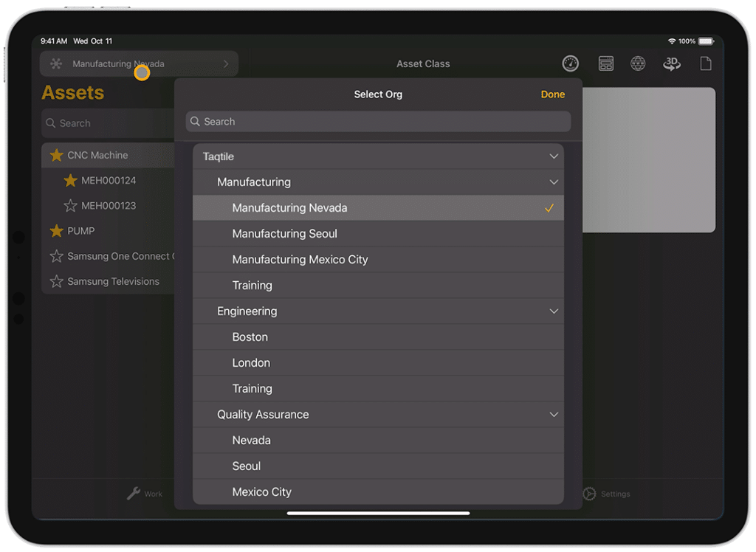
Task: Toggle favorite star for MEH000123
Action: [70, 206]
